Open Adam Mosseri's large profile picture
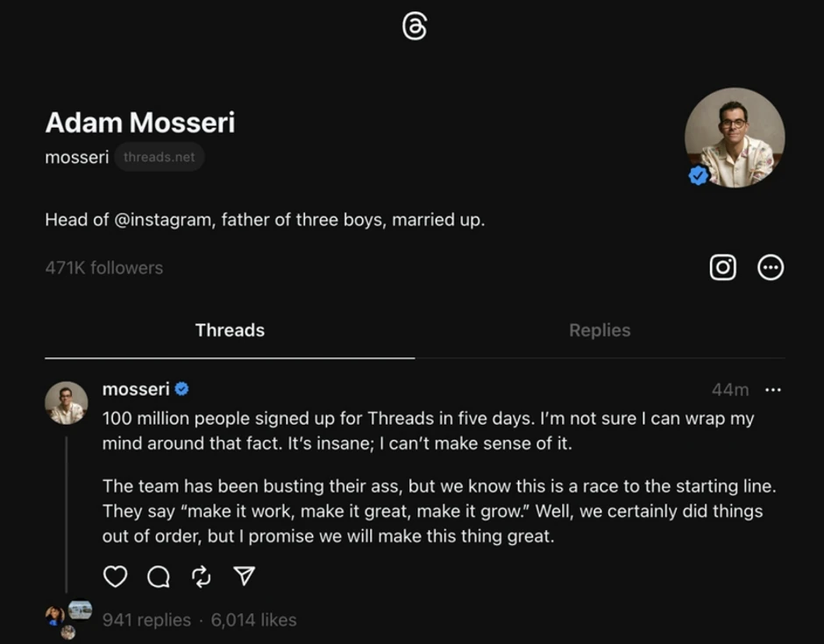The height and width of the screenshot is (644, 824). tap(735, 138)
